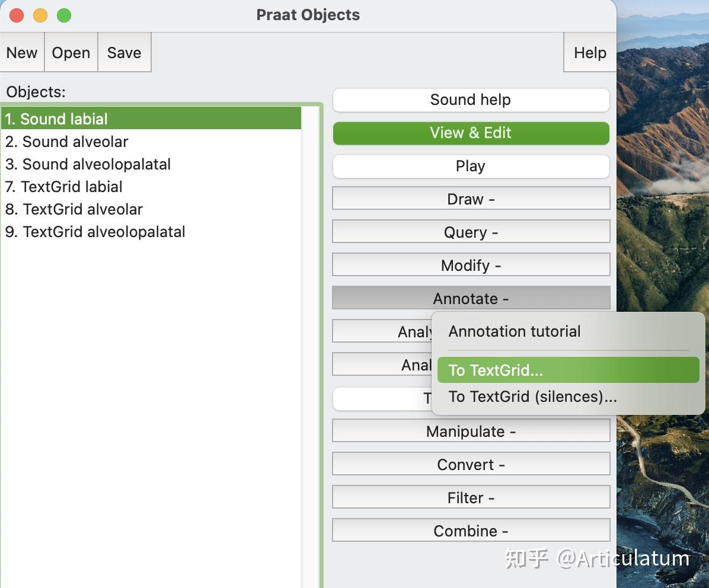
Task: Open the Help menu
Action: pos(589,53)
